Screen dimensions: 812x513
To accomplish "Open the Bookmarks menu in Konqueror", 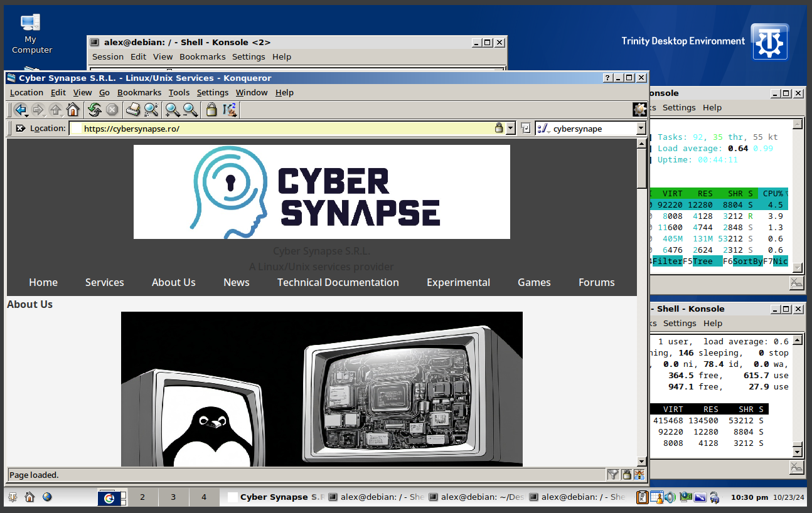I will [x=139, y=92].
